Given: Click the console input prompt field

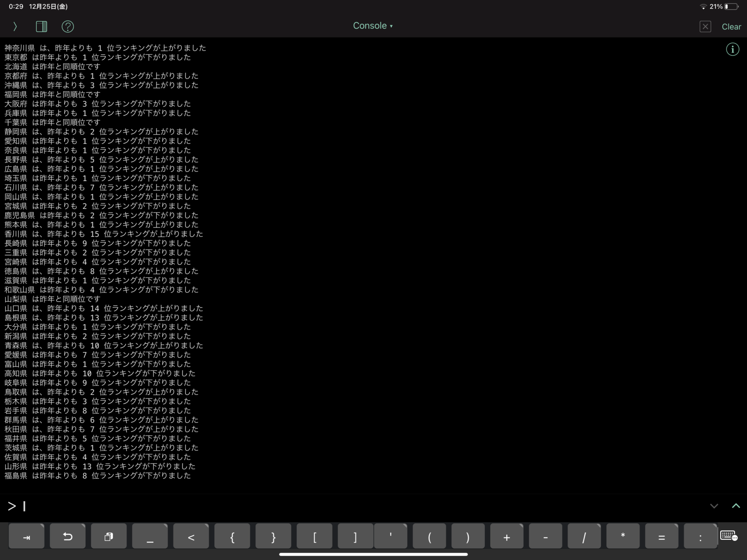Looking at the screenshot, I should click(x=156, y=506).
